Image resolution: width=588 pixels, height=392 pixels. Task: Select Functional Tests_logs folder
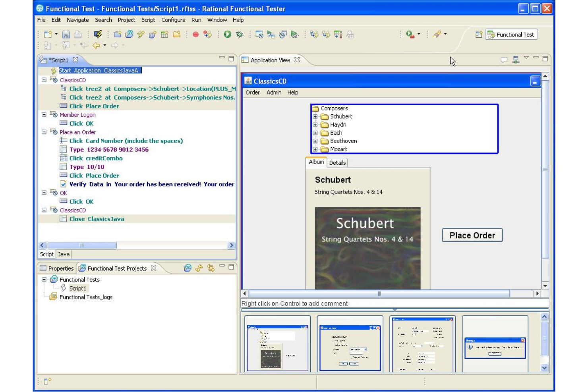point(86,297)
